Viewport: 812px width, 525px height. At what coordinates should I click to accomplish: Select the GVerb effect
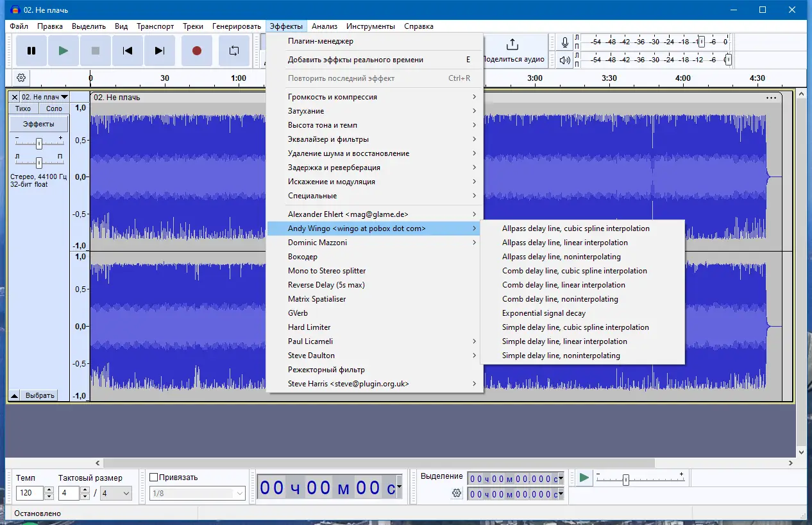click(x=375, y=313)
